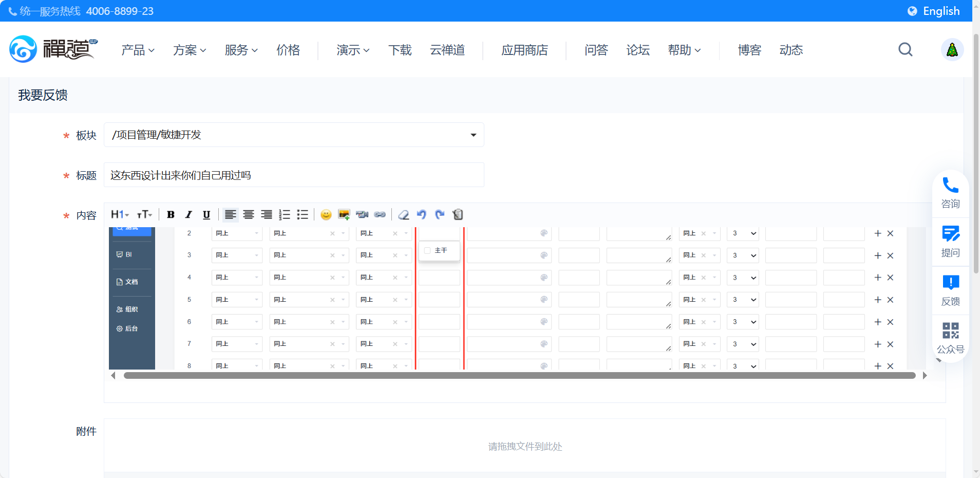This screenshot has height=478, width=980.
Task: Align content text to the right
Action: click(x=267, y=215)
